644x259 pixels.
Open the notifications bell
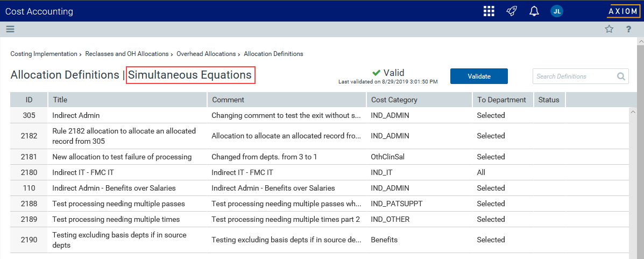point(534,11)
